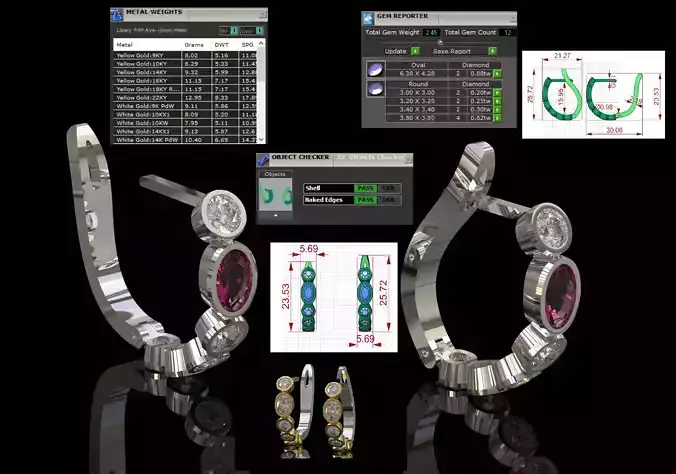Click the Metal Weights panel flask icon

(x=117, y=15)
